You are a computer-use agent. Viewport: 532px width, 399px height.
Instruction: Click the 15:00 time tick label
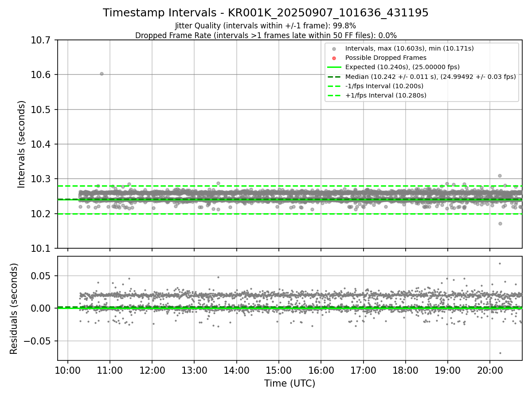(x=279, y=370)
